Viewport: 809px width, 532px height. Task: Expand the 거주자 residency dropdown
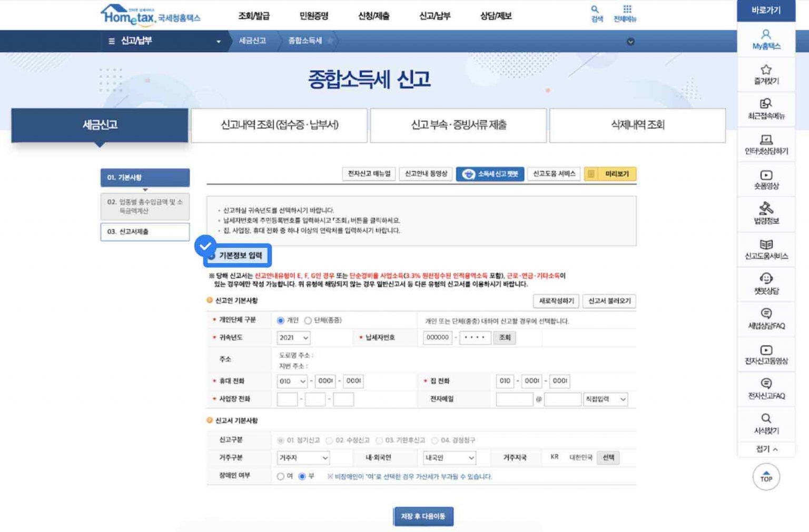pos(303,458)
